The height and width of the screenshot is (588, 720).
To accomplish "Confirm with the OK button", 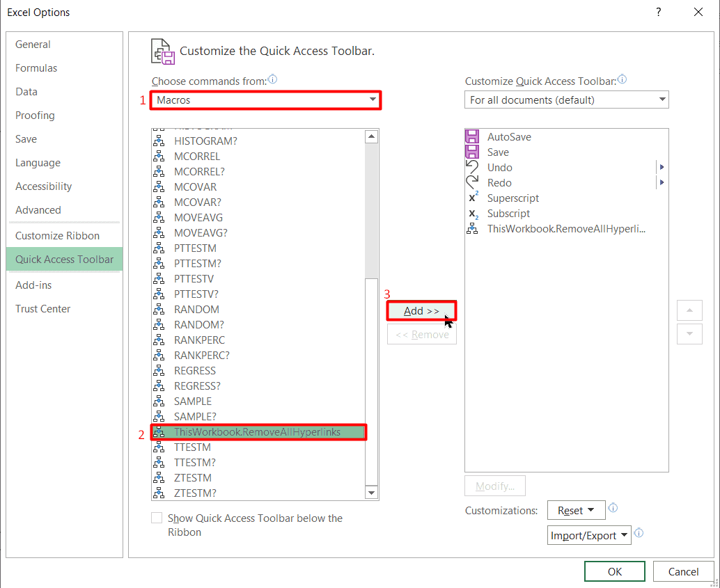I will [x=614, y=571].
